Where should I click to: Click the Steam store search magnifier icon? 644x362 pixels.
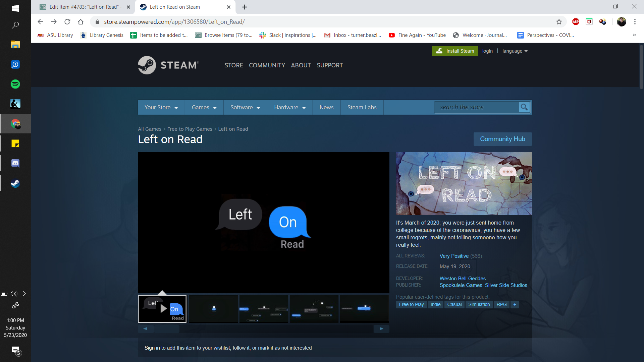click(524, 107)
